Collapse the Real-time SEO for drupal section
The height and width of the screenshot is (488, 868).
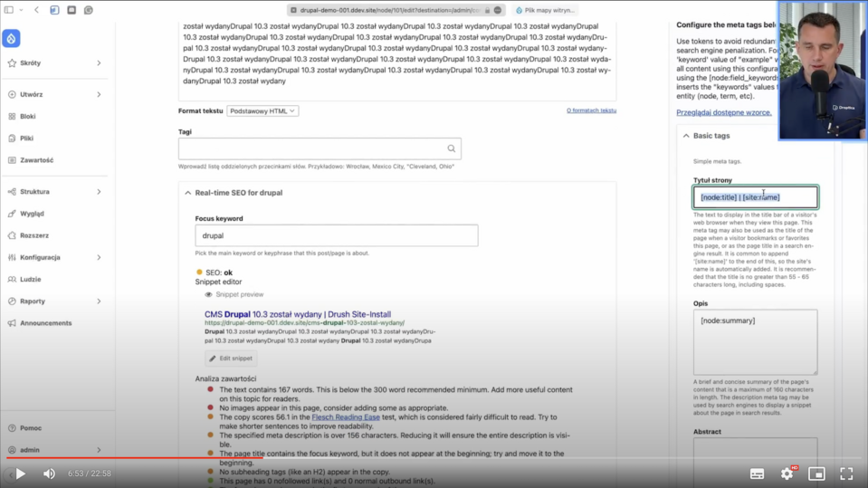coord(187,193)
